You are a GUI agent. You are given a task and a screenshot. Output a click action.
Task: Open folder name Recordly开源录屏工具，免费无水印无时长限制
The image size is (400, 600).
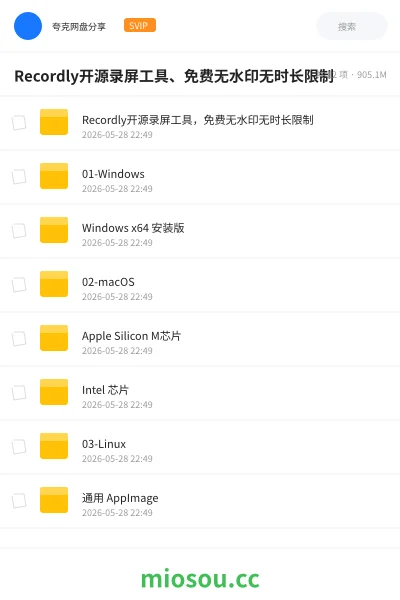(x=198, y=120)
